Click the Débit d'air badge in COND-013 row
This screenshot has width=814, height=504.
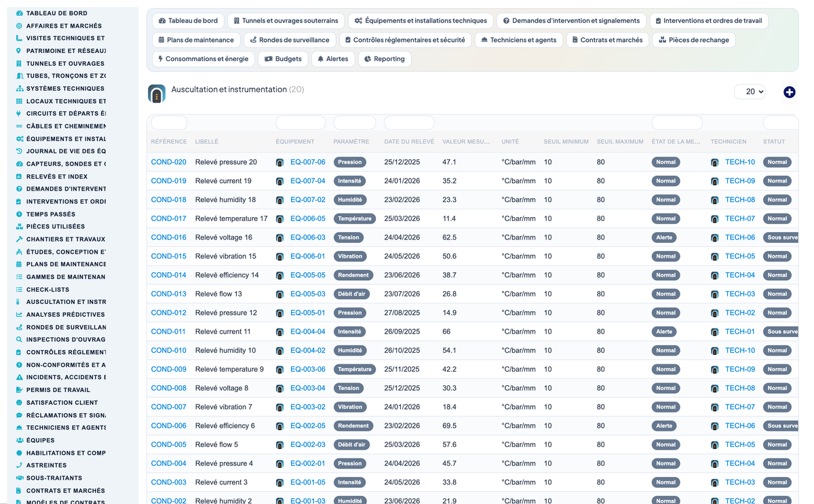pyautogui.click(x=351, y=294)
